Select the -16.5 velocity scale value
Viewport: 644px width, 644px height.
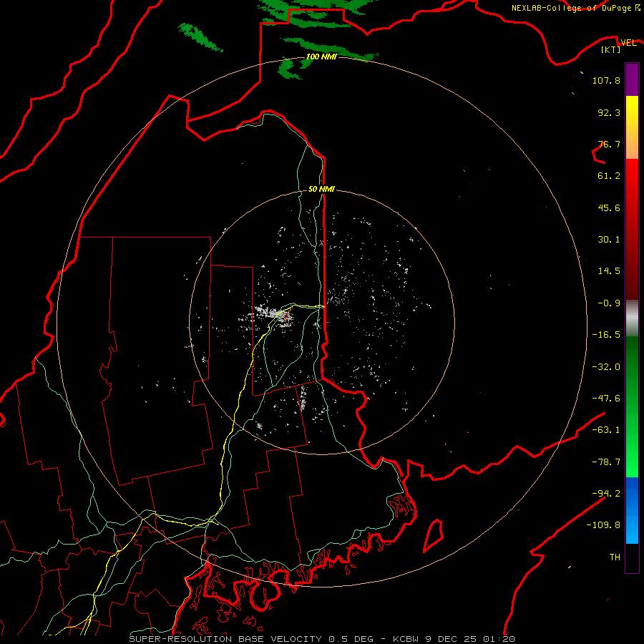[x=606, y=335]
